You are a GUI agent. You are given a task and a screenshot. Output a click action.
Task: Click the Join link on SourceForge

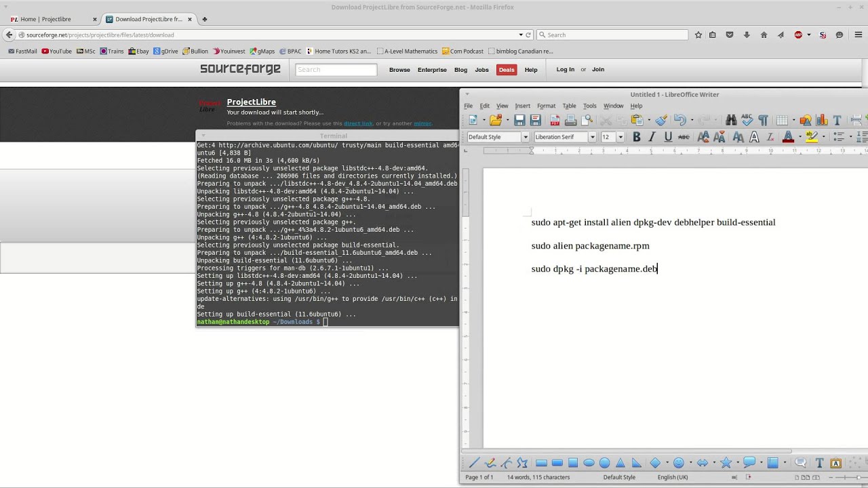click(x=597, y=69)
